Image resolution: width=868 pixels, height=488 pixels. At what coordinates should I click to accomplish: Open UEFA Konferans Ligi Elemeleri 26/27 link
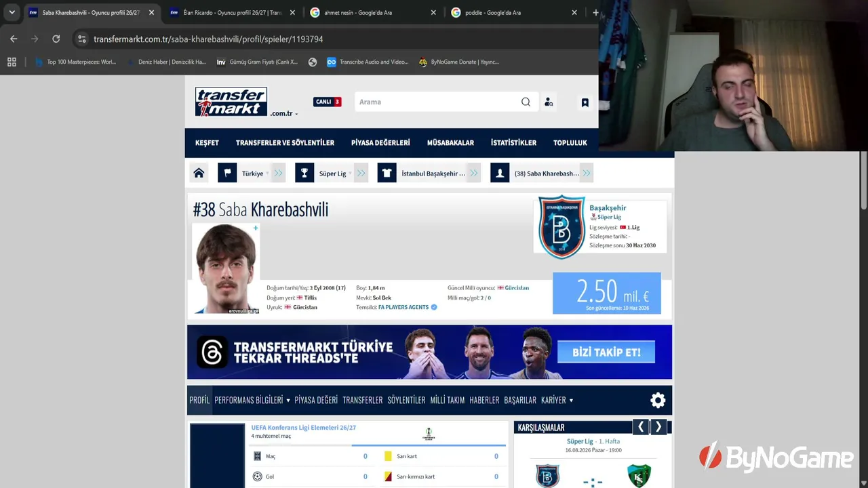(x=304, y=428)
